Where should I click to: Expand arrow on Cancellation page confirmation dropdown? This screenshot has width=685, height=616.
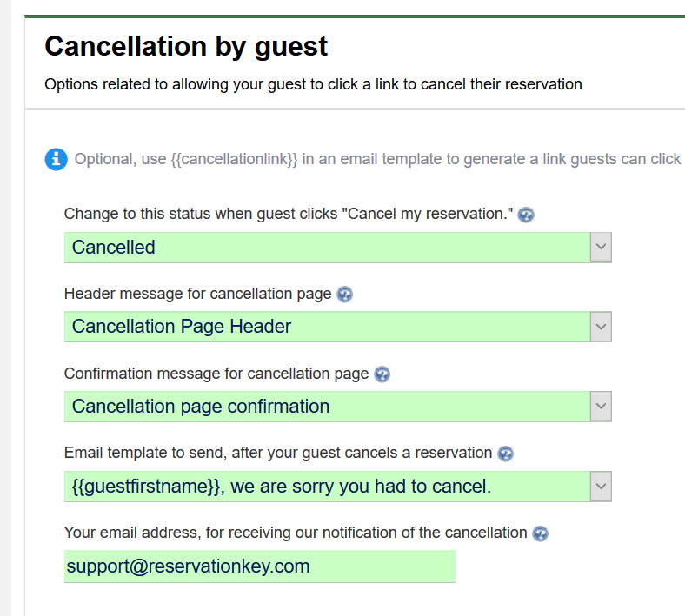601,407
